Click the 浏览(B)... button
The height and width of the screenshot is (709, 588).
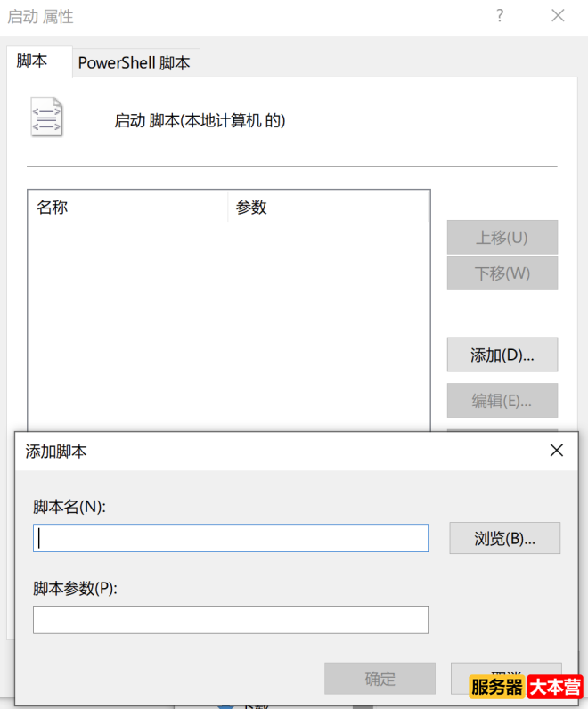coord(505,539)
